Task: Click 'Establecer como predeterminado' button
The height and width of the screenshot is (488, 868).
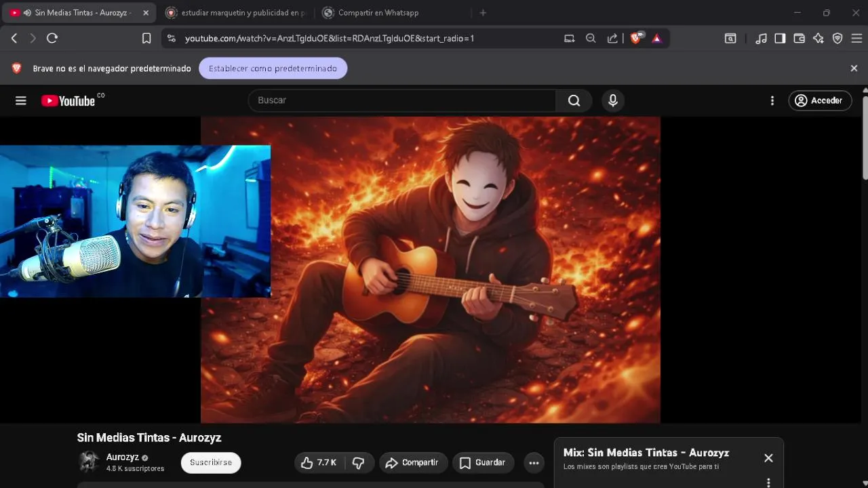Action: [273, 68]
